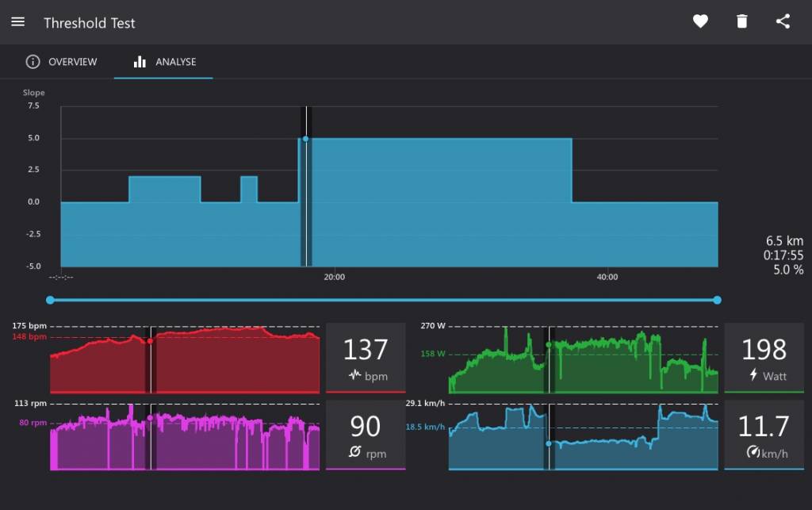Click the 137 bpm heart rate tile
The width and height of the screenshot is (812, 510).
pyautogui.click(x=366, y=358)
